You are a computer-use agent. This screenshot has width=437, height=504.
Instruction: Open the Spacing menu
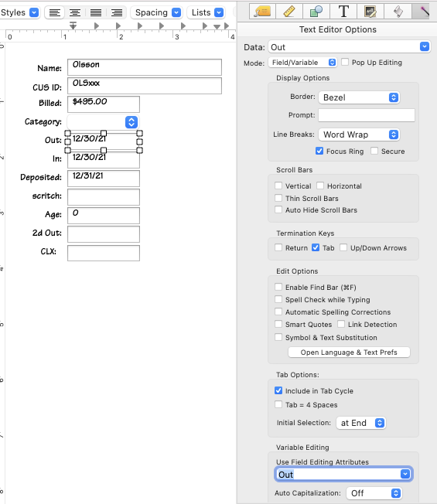[x=156, y=12]
